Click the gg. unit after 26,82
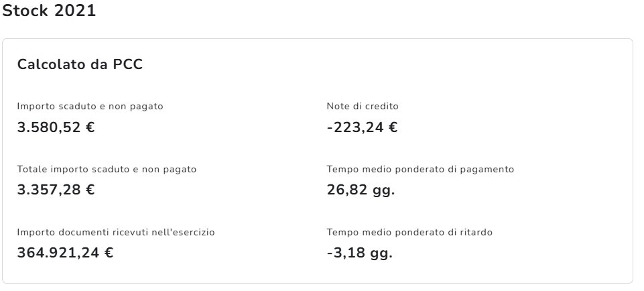 click(x=383, y=190)
